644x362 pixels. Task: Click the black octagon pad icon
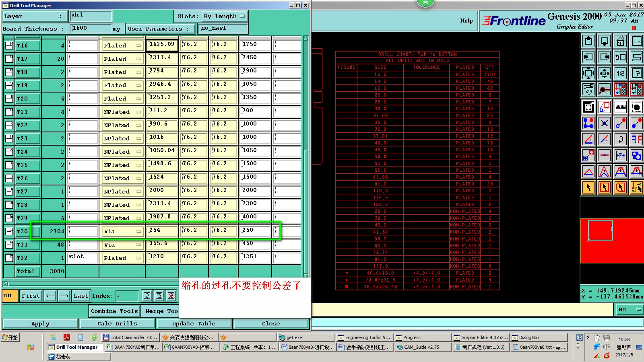click(637, 107)
